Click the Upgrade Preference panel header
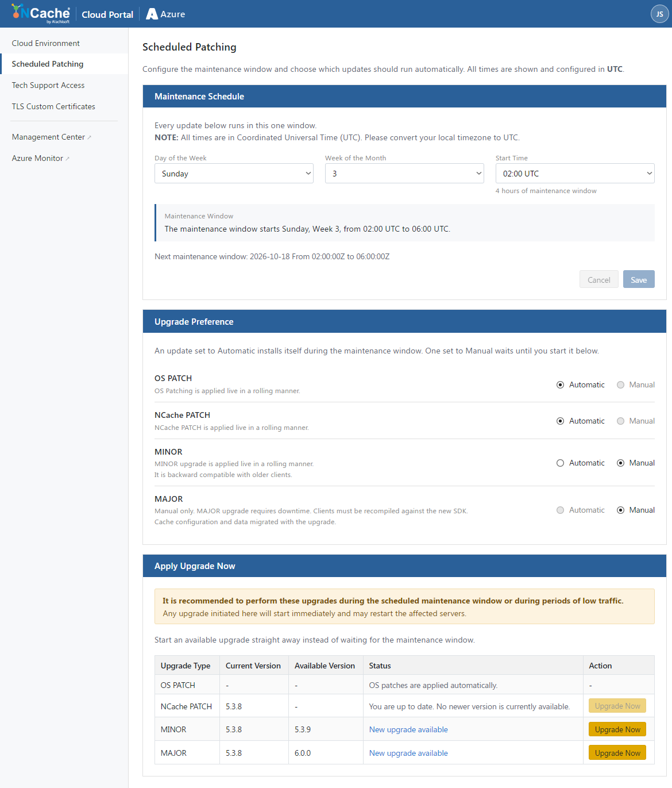Screen dimensions: 672x788 (x=404, y=322)
